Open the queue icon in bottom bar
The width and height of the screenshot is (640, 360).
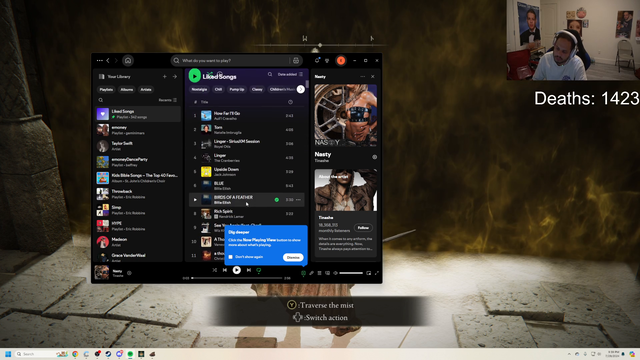[x=320, y=273]
